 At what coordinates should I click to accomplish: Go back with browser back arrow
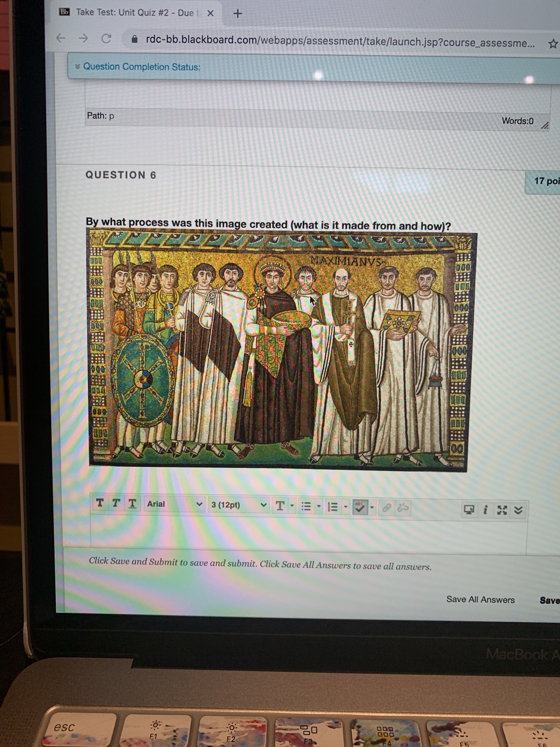point(60,38)
